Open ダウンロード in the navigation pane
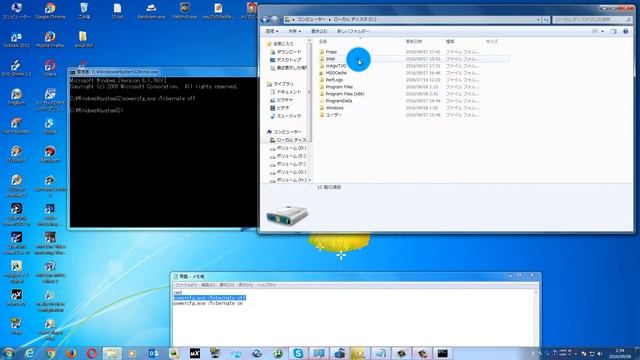This screenshot has width=640, height=360. [288, 52]
